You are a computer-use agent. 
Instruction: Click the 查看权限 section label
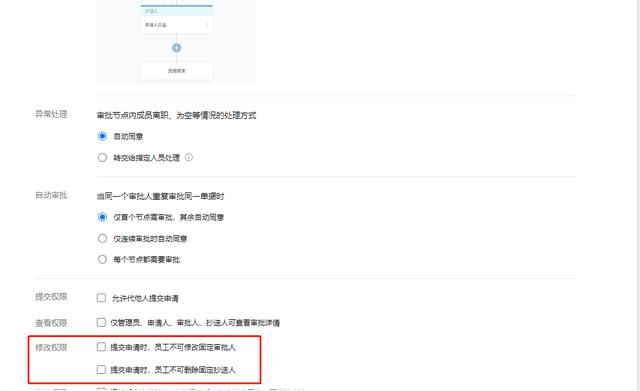[51, 323]
